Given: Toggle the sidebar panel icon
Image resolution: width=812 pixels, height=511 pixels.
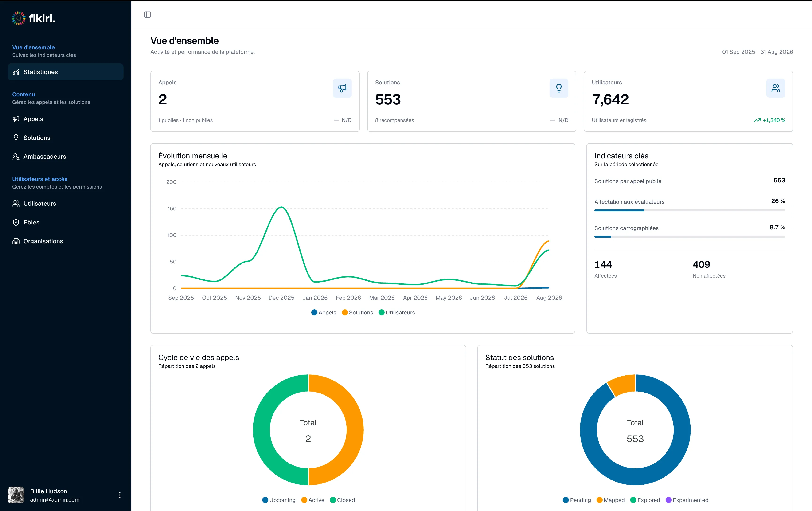Looking at the screenshot, I should (147, 15).
